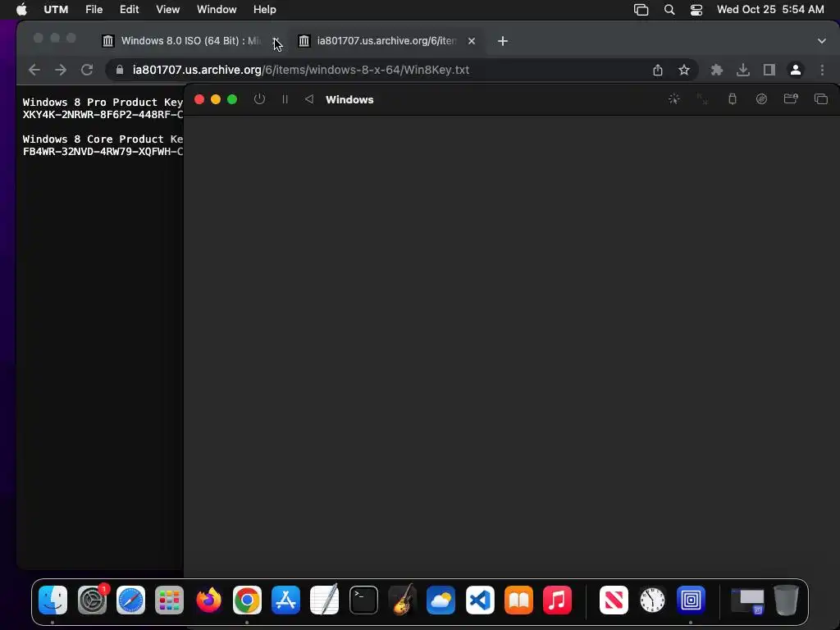Open Control Center in menu bar

[696, 9]
